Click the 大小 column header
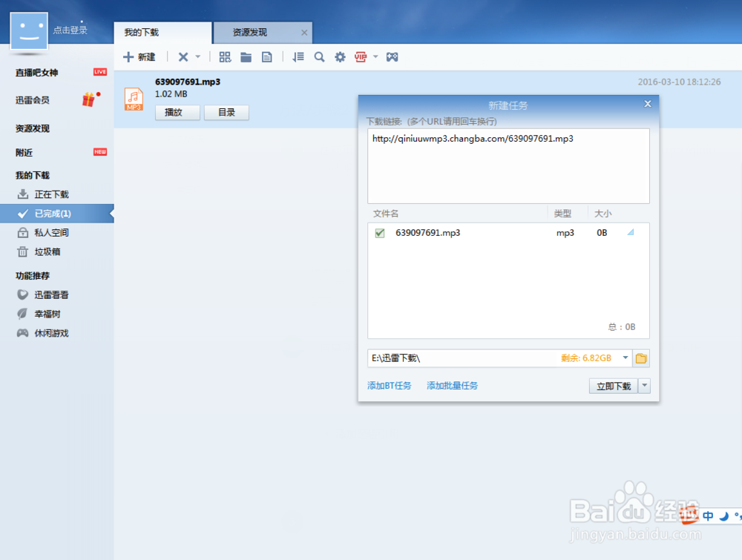Image resolution: width=742 pixels, height=560 pixels. (x=603, y=214)
